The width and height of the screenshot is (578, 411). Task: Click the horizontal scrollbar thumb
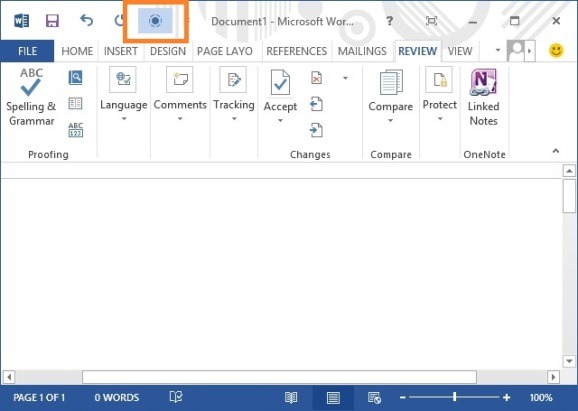pyautogui.click(x=279, y=377)
